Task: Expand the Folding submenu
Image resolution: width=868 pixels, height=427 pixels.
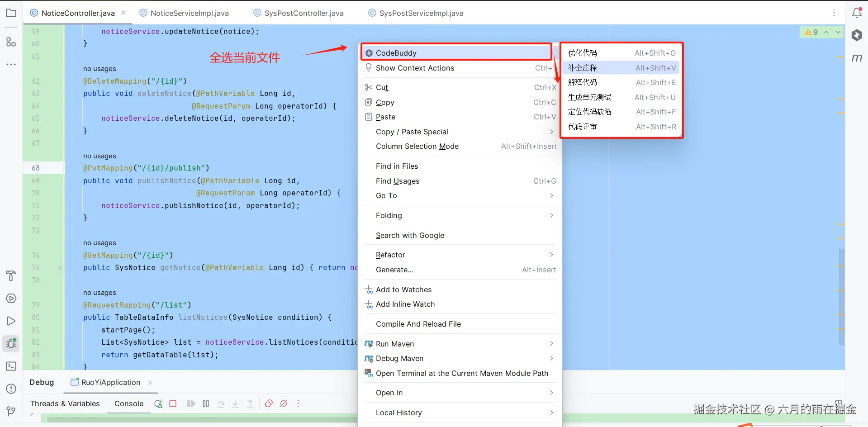Action: point(460,215)
